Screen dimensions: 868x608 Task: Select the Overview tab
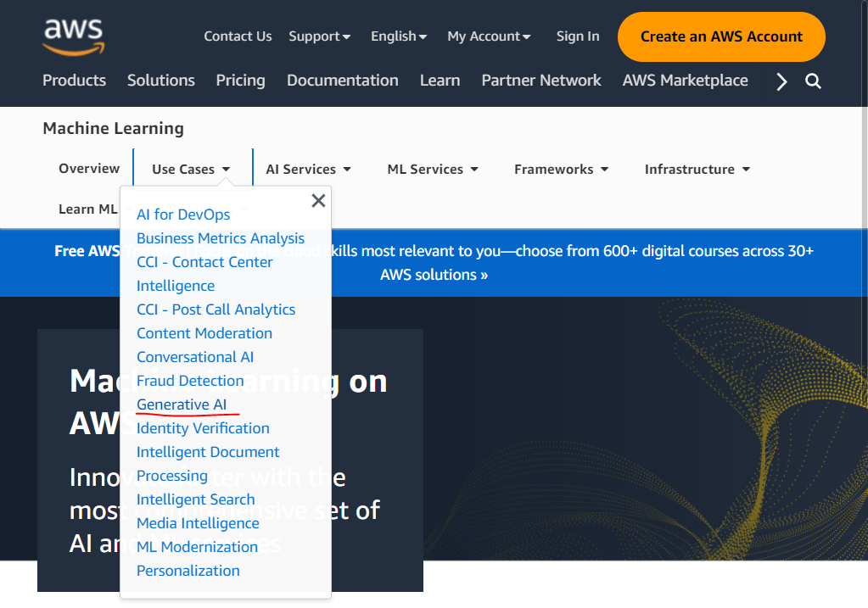[89, 169]
